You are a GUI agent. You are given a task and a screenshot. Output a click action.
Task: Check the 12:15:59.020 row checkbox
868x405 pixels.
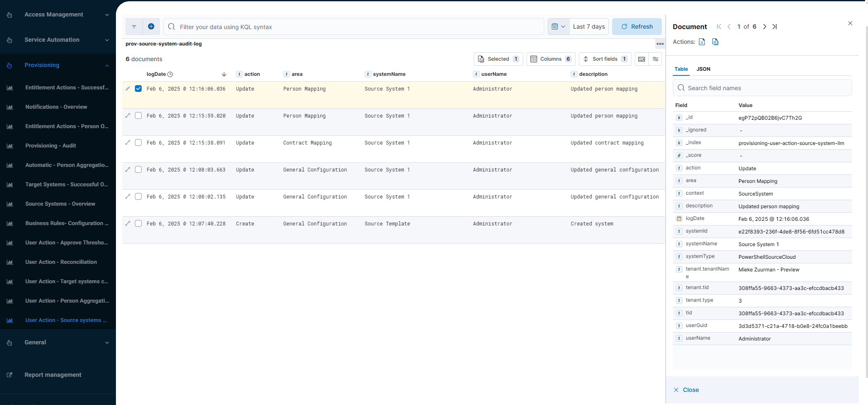(138, 115)
